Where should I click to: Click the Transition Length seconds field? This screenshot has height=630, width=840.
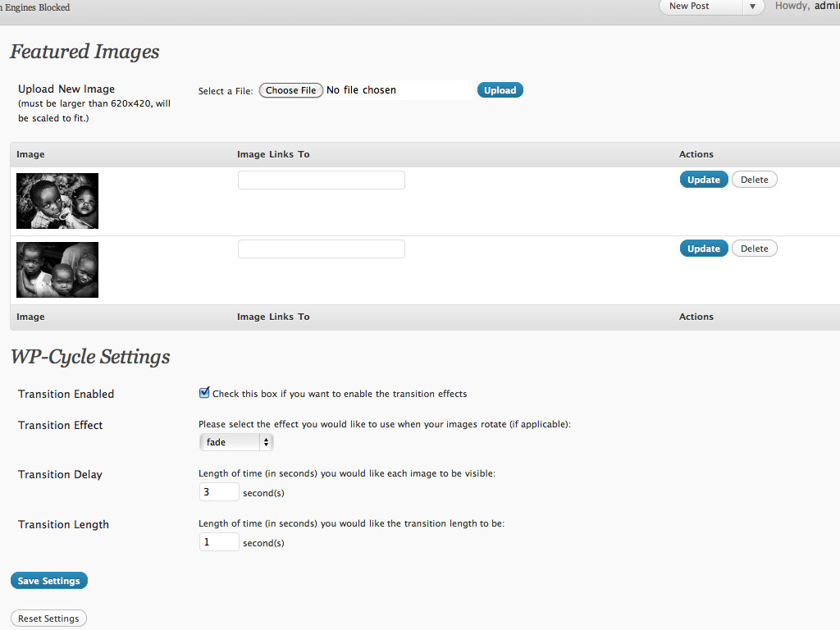tap(218, 541)
